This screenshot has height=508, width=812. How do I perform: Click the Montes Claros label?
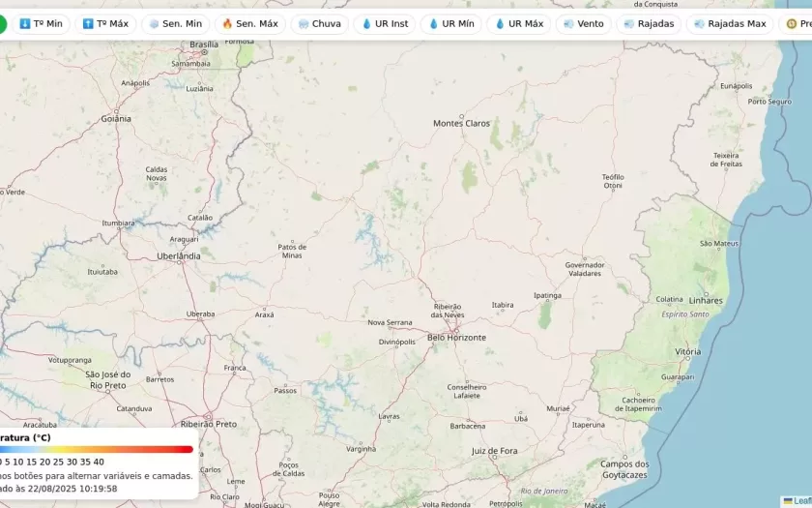click(461, 124)
